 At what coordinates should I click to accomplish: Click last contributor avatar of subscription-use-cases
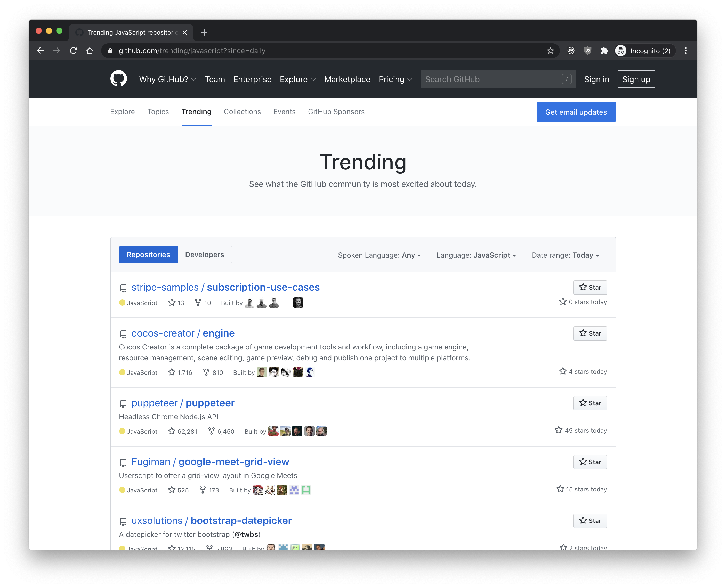pos(298,303)
